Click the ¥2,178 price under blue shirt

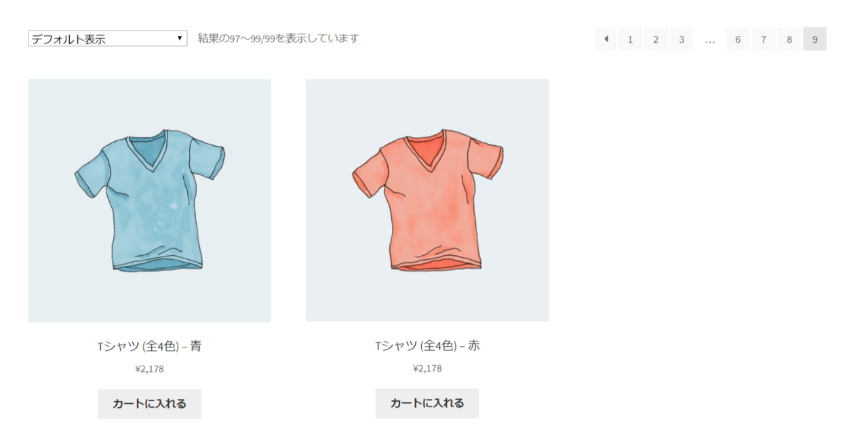coord(149,369)
